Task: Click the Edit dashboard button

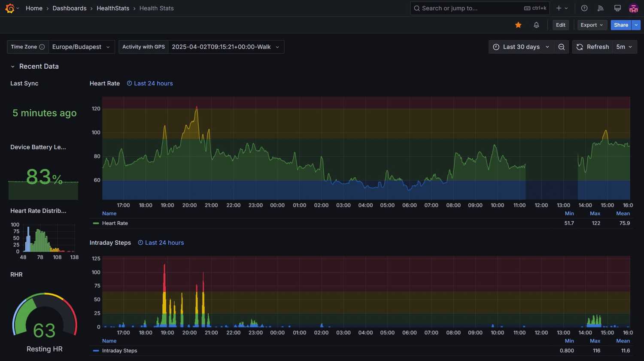Action: pos(561,25)
